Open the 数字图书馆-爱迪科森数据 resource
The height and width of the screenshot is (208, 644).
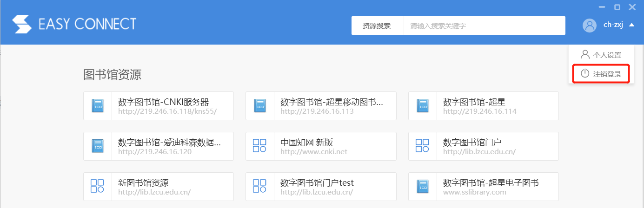tap(159, 146)
